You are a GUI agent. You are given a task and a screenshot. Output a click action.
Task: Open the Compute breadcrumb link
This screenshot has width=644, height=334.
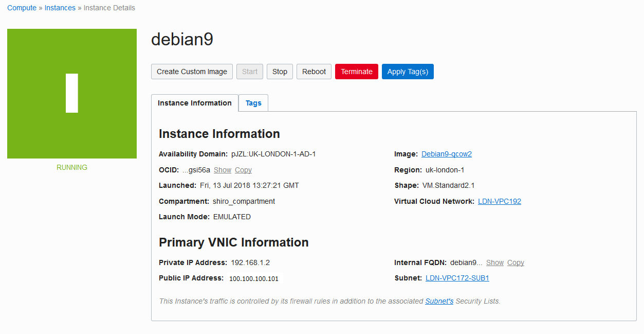tap(22, 8)
